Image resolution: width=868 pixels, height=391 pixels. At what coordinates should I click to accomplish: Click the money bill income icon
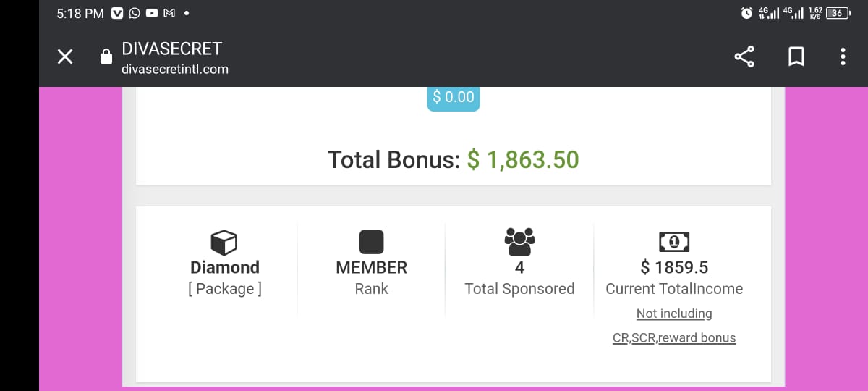coord(674,241)
